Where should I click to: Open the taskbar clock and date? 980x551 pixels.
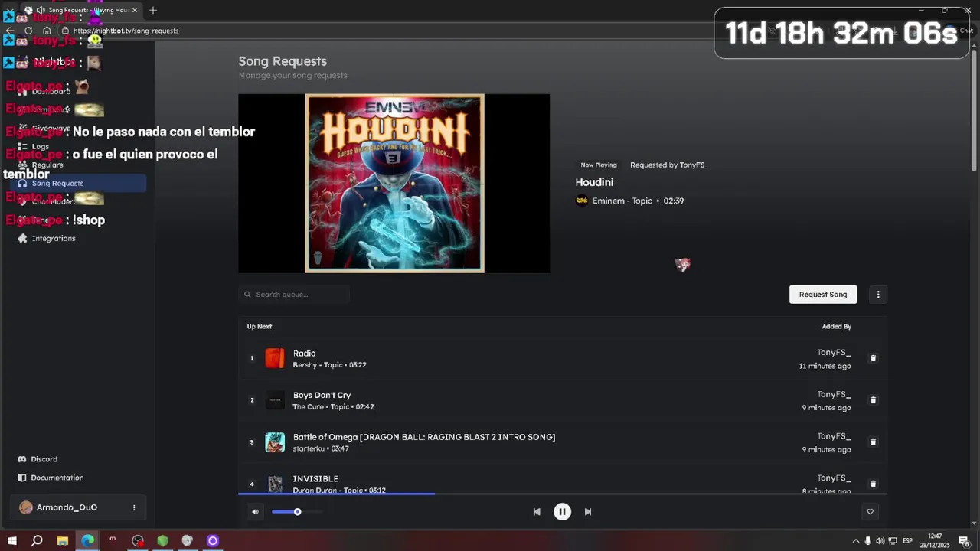coord(935,541)
